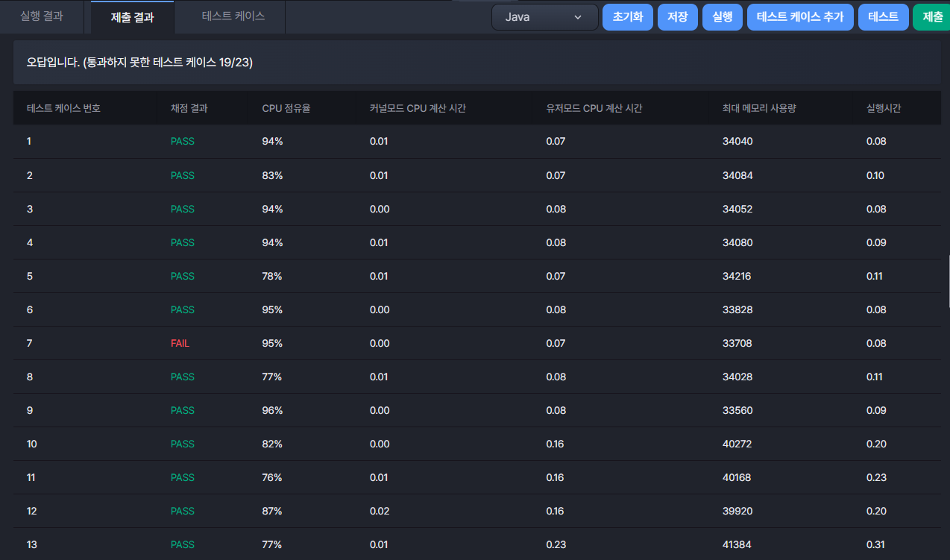Click the memory value 34052
Image resolution: width=950 pixels, height=560 pixels.
point(737,209)
